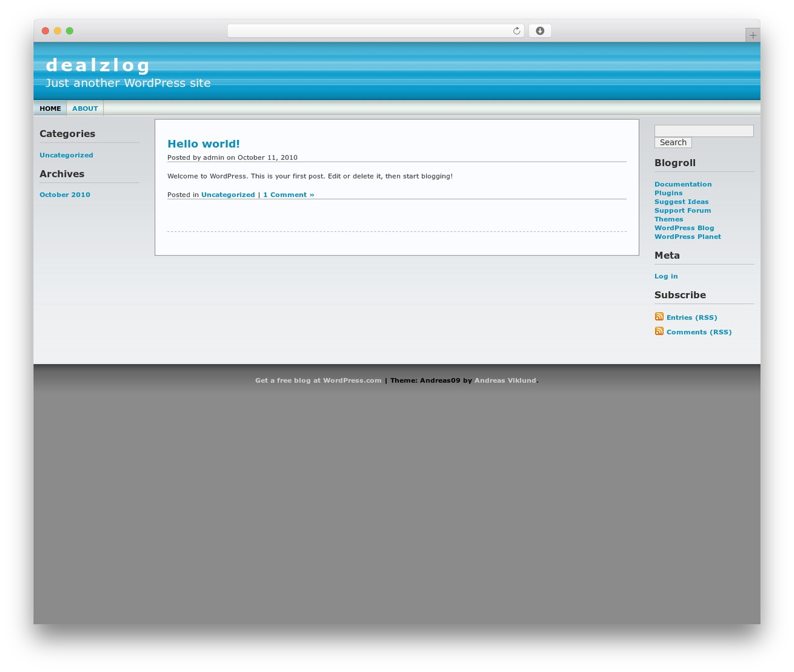The image size is (794, 672).
Task: Click Get a free blog at WordPress.com
Action: [x=318, y=381]
